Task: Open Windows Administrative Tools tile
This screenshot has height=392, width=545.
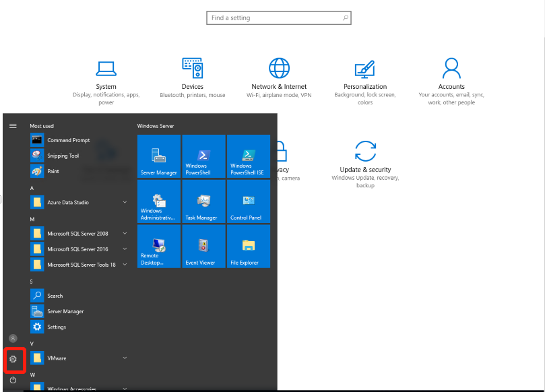Action: pos(158,201)
